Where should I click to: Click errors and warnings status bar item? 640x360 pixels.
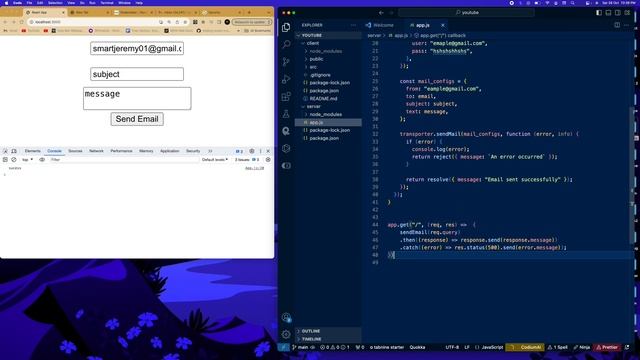pyautogui.click(x=335, y=347)
